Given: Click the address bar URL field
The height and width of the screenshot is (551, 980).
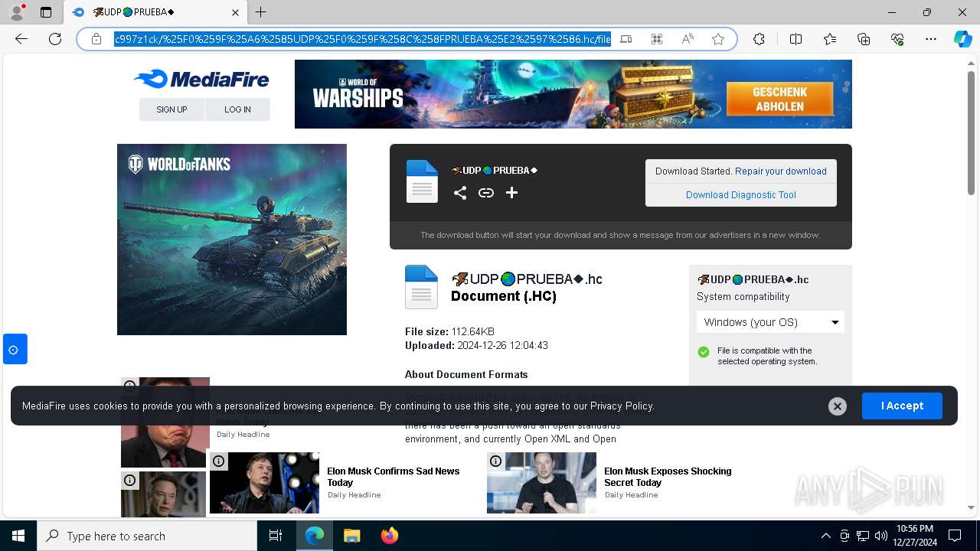Looking at the screenshot, I should click(x=362, y=39).
